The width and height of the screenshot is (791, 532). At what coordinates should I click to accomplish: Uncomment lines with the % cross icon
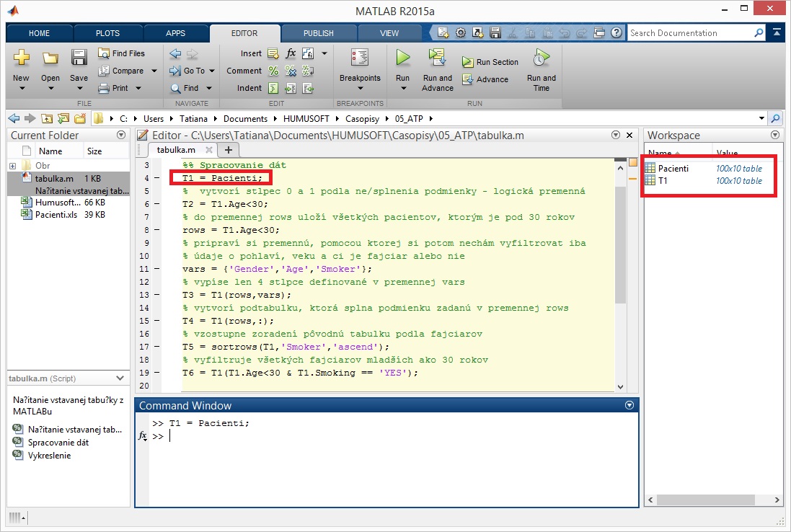click(291, 71)
